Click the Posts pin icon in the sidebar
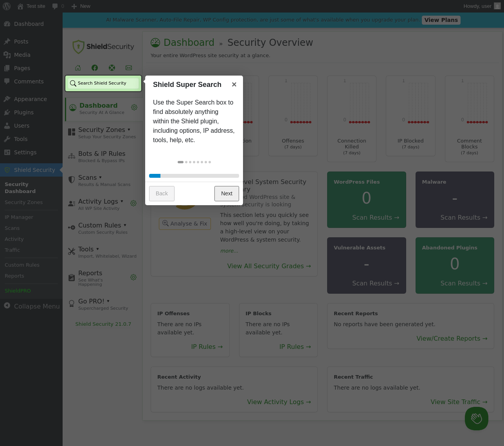Screen dimensions: 504x446 point(7,42)
